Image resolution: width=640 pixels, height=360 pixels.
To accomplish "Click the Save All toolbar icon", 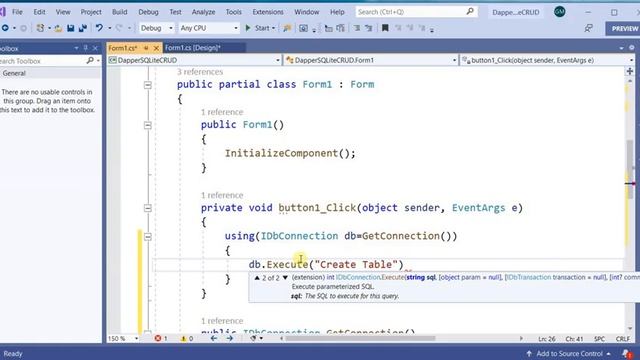I will (x=83, y=28).
